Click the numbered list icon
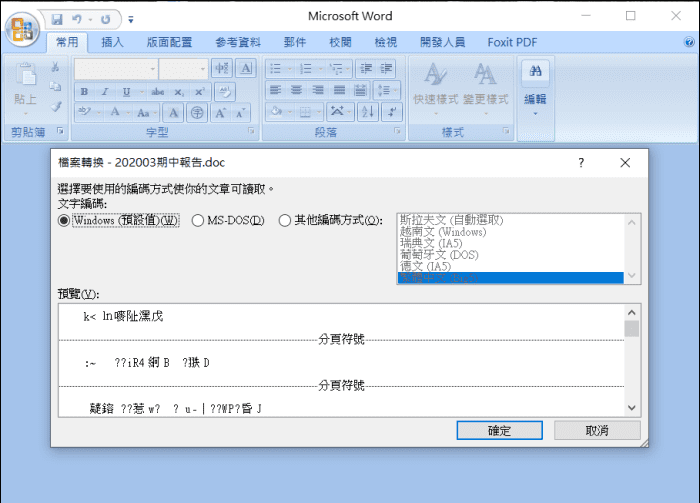700x503 pixels. pos(306,69)
